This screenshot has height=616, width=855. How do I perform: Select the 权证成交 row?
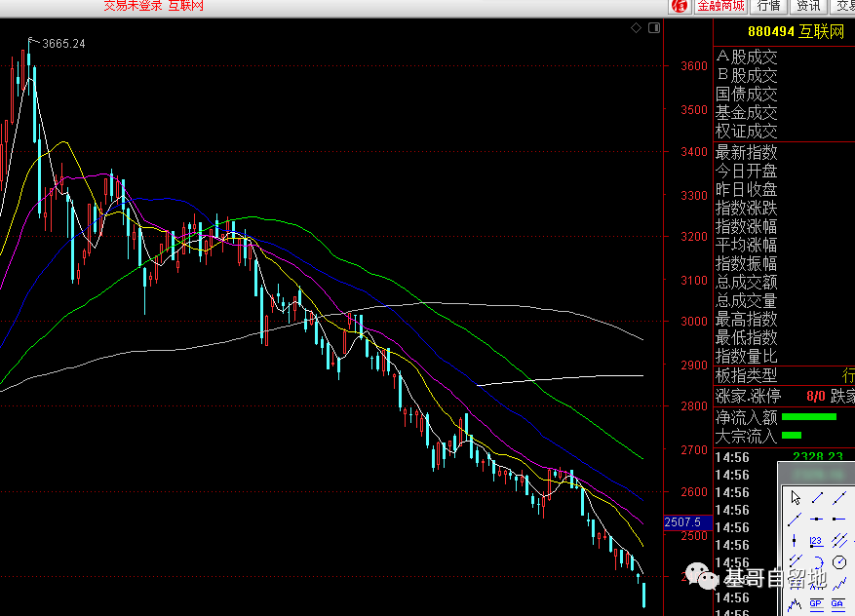click(747, 131)
